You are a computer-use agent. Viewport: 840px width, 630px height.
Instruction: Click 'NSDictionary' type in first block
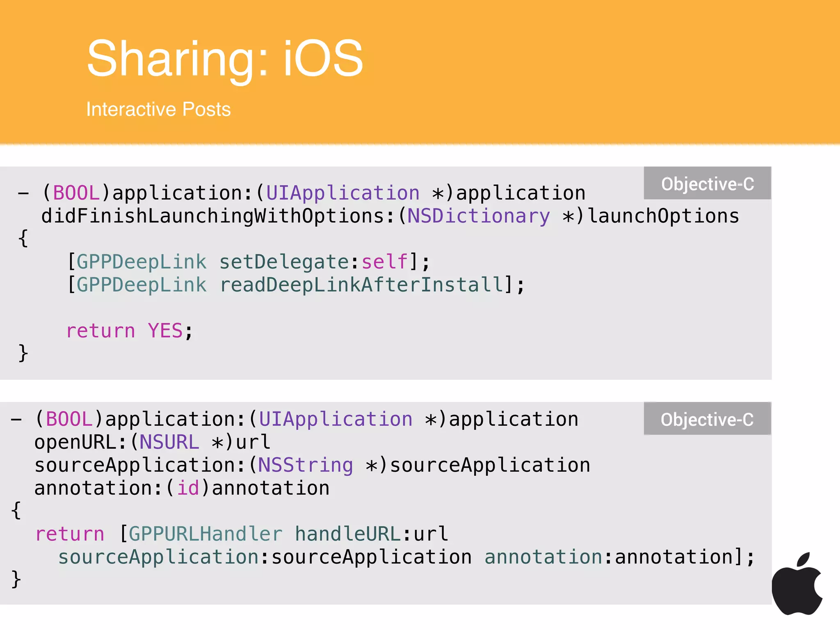tap(479, 216)
